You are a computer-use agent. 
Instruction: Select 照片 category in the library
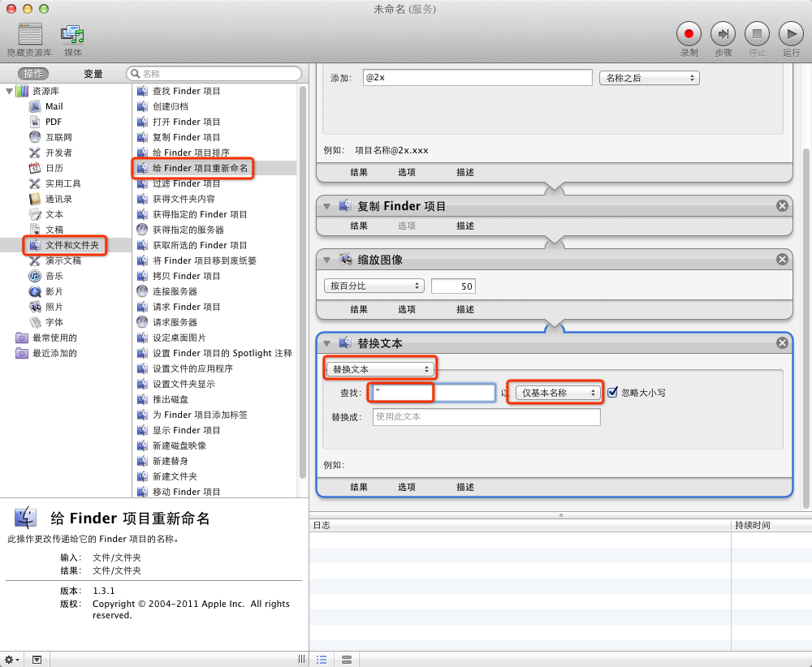[x=54, y=307]
